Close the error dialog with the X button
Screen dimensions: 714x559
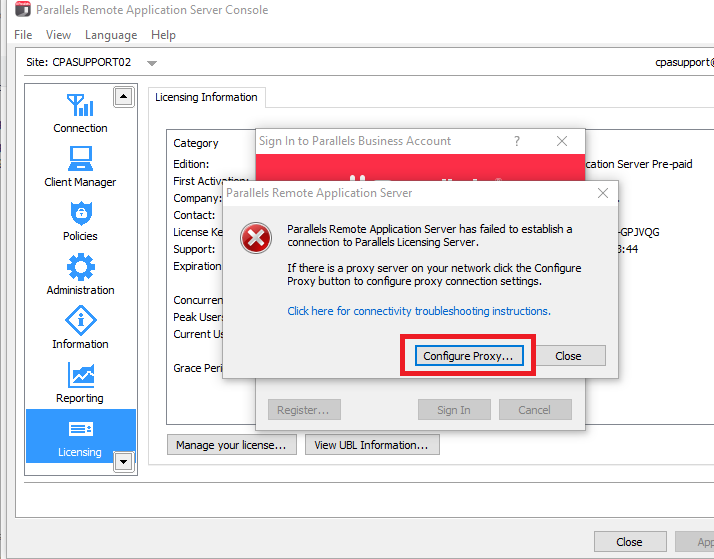[603, 193]
